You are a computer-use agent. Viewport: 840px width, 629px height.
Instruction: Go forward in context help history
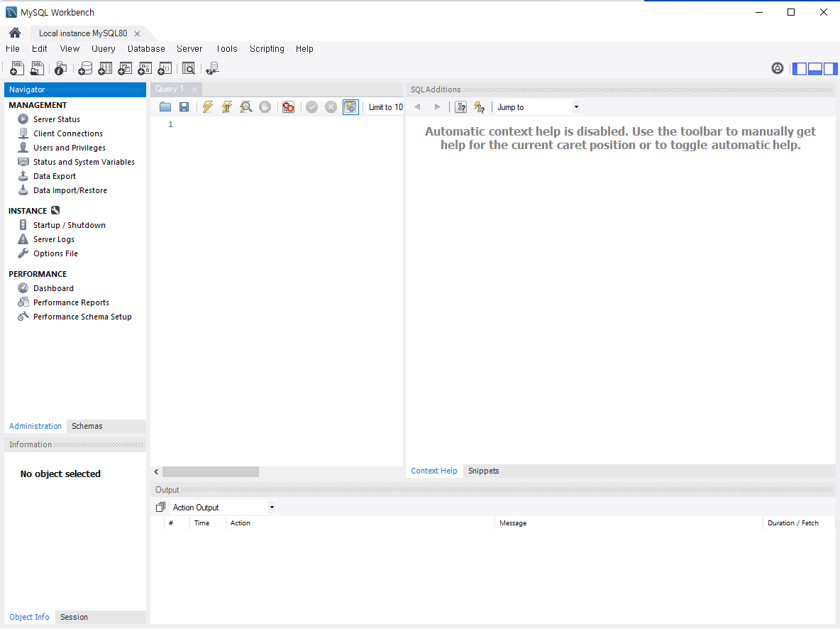[x=437, y=106]
